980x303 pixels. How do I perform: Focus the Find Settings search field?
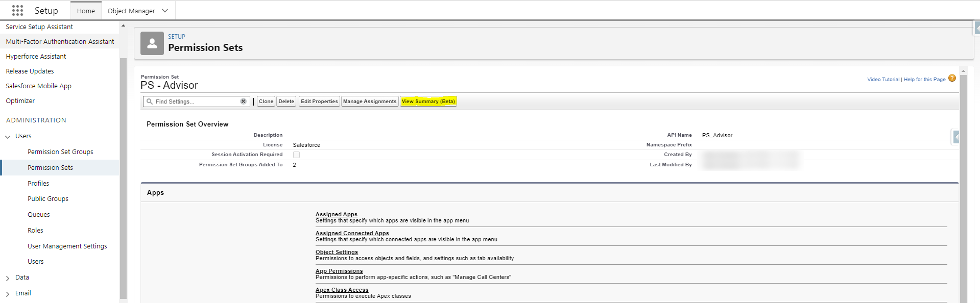[197, 102]
